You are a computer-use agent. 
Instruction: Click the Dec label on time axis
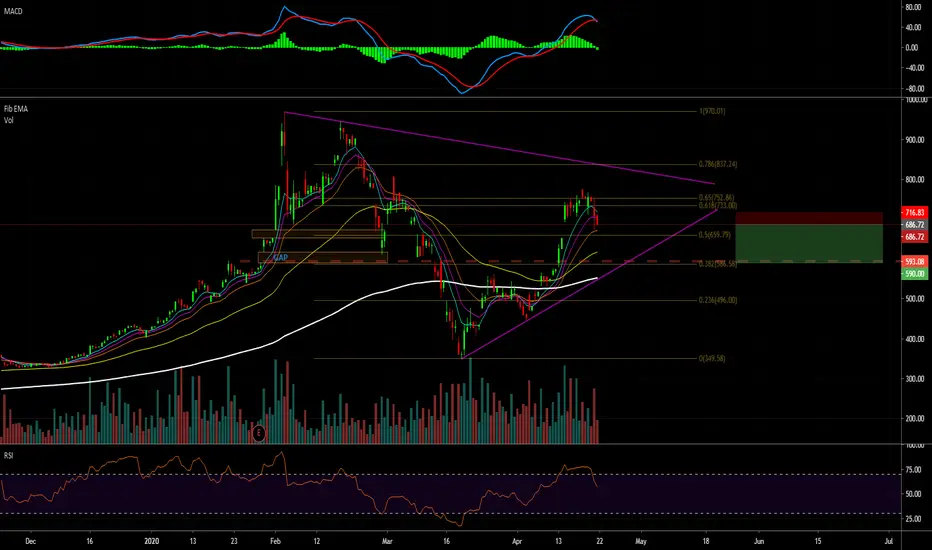(31, 542)
